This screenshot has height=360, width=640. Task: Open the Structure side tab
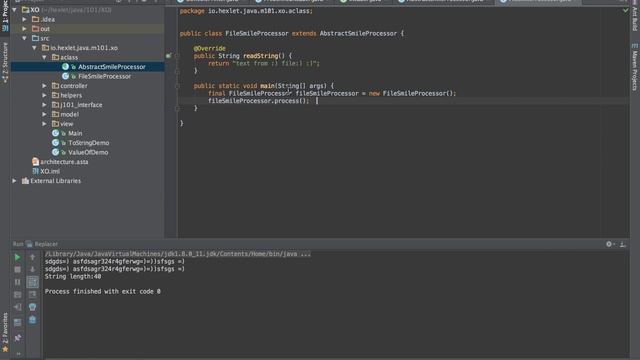[x=5, y=62]
